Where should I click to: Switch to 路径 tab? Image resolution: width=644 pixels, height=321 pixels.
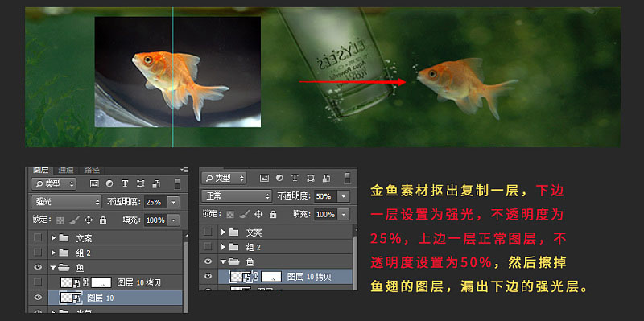tap(91, 170)
